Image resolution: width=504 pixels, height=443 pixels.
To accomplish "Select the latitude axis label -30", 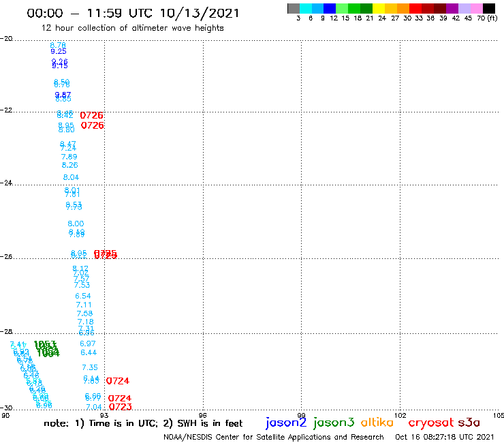I will 6,408.
